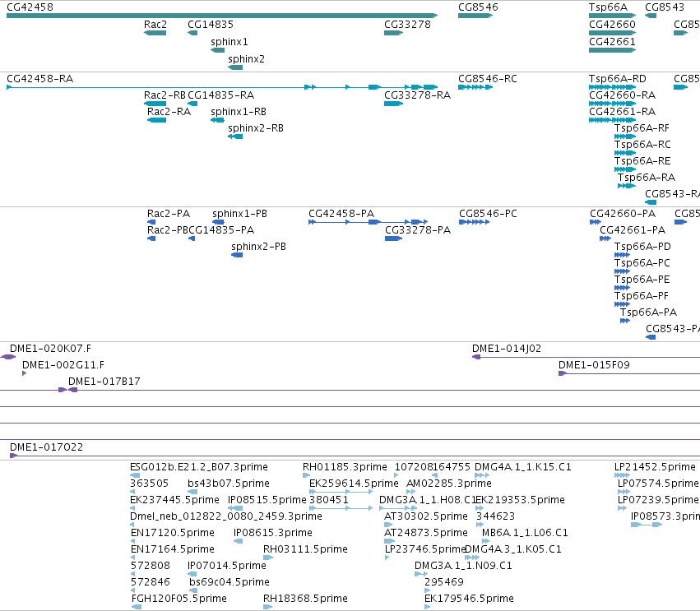Pick protein label Tsp66A-PE

pyautogui.click(x=642, y=280)
